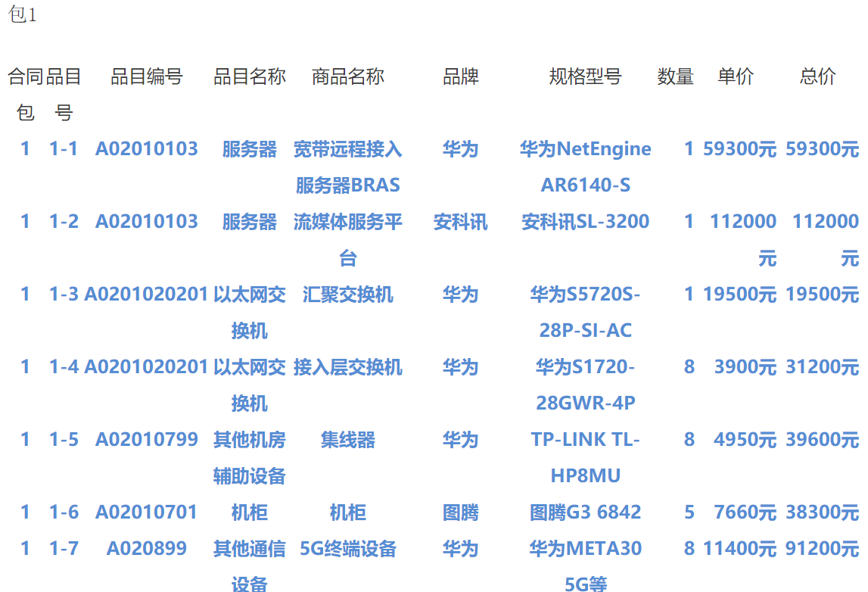
Task: Click the 接入层交换机 product name
Action: (347, 367)
